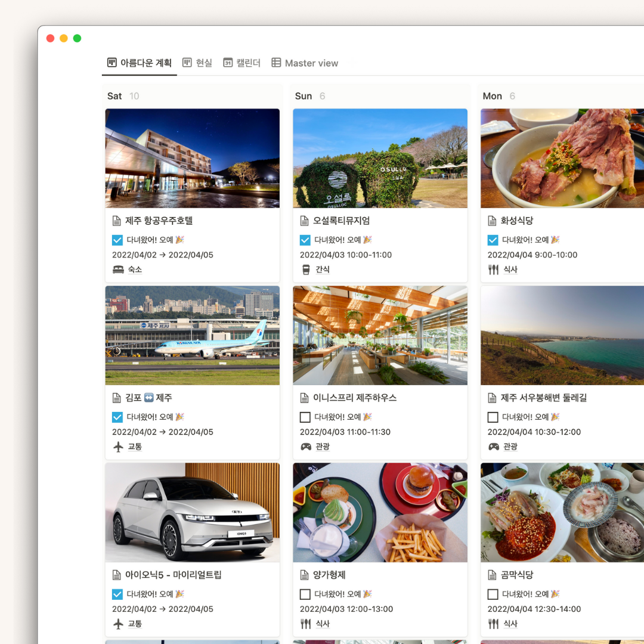Image resolution: width=644 pixels, height=644 pixels.
Task: Click the burger and fries photo
Action: [x=380, y=512]
